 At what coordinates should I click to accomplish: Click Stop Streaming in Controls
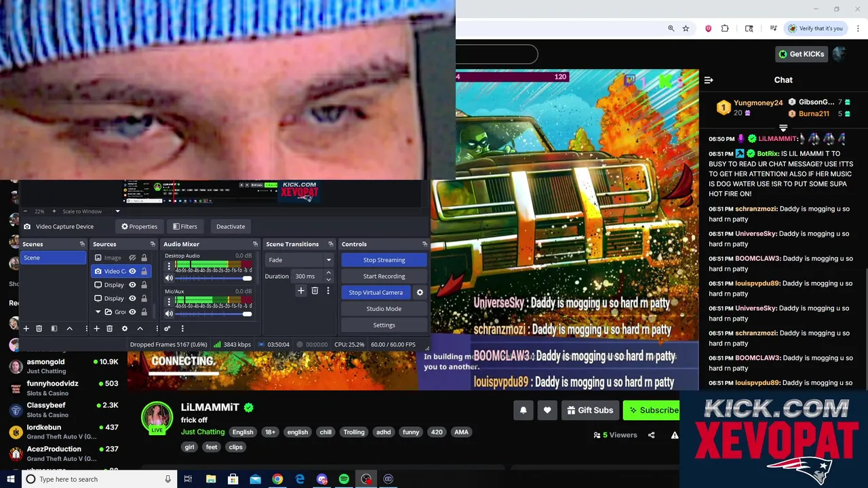tap(384, 260)
